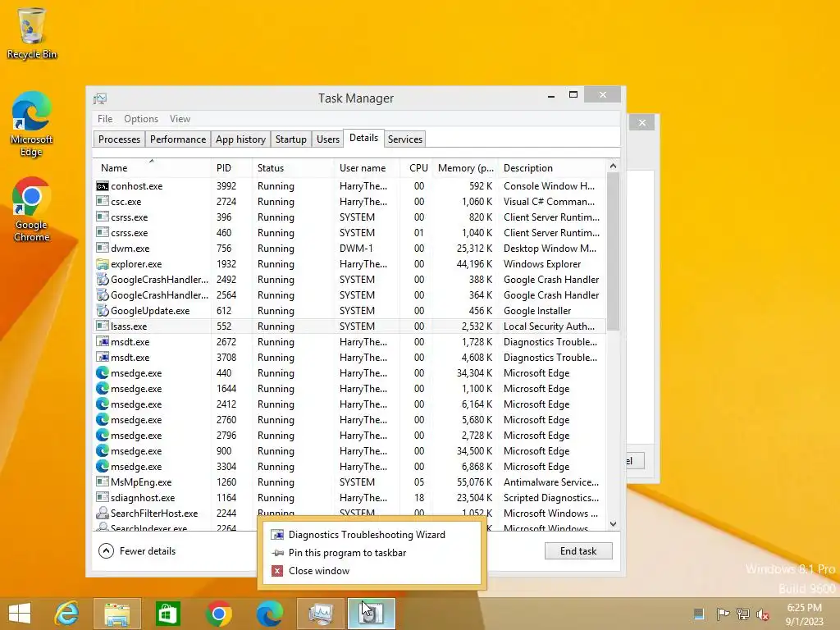Select csrss.exe with PID 460
840x630 pixels.
349,232
